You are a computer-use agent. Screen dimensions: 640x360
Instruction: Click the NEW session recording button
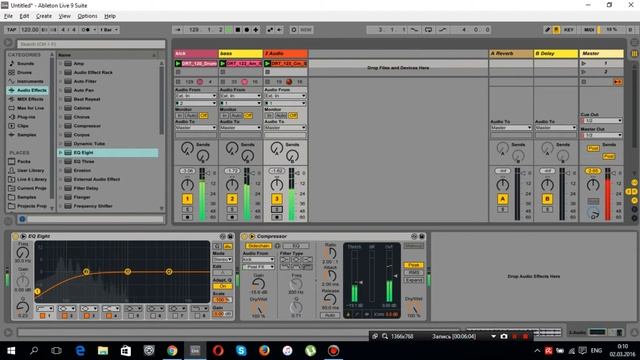(x=306, y=30)
